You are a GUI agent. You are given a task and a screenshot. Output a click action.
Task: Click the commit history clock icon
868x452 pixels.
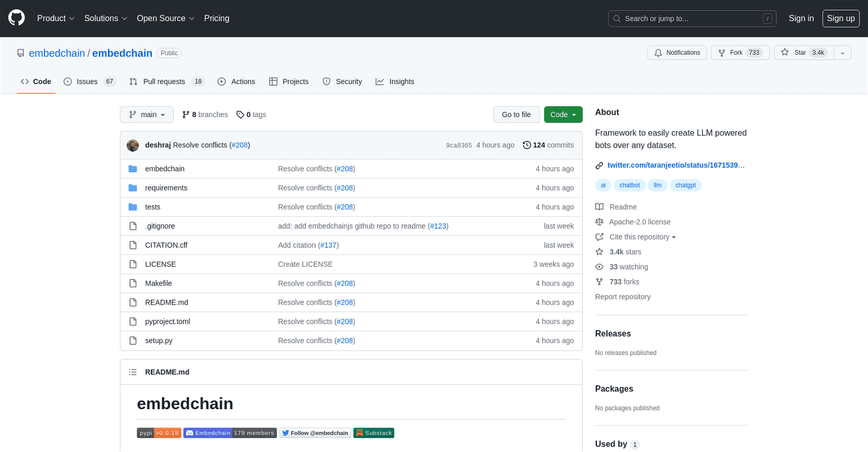[x=526, y=145]
